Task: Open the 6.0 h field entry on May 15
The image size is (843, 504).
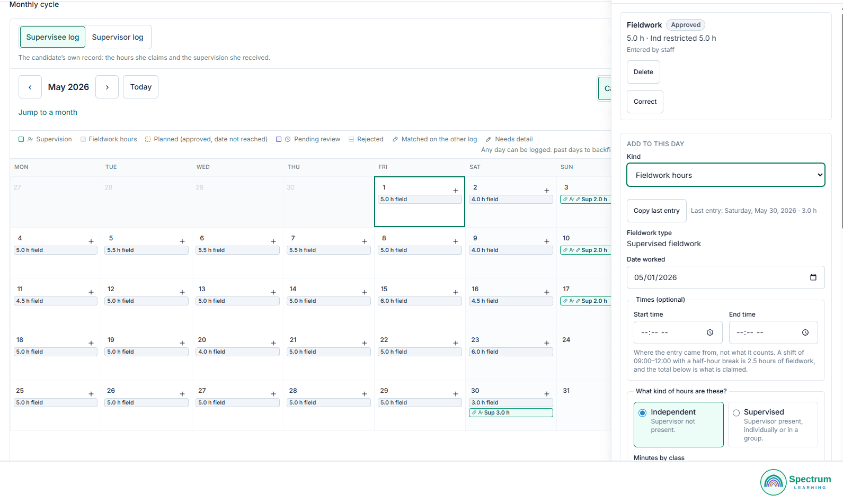Action: click(x=420, y=301)
